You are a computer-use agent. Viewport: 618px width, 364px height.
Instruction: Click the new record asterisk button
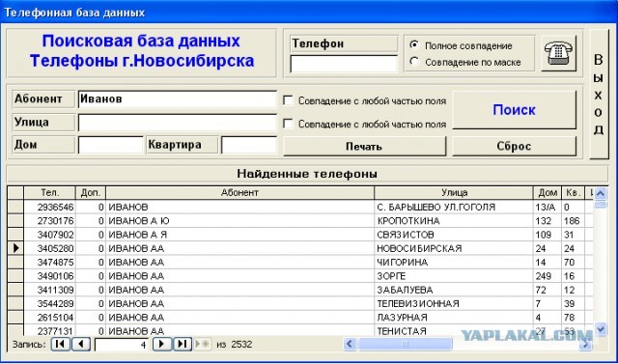(203, 344)
